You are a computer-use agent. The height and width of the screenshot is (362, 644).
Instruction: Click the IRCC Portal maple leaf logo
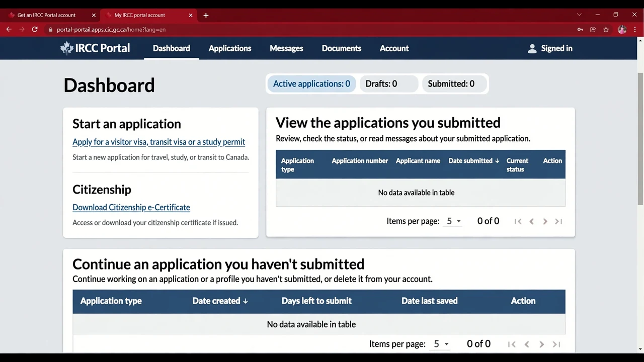(67, 48)
